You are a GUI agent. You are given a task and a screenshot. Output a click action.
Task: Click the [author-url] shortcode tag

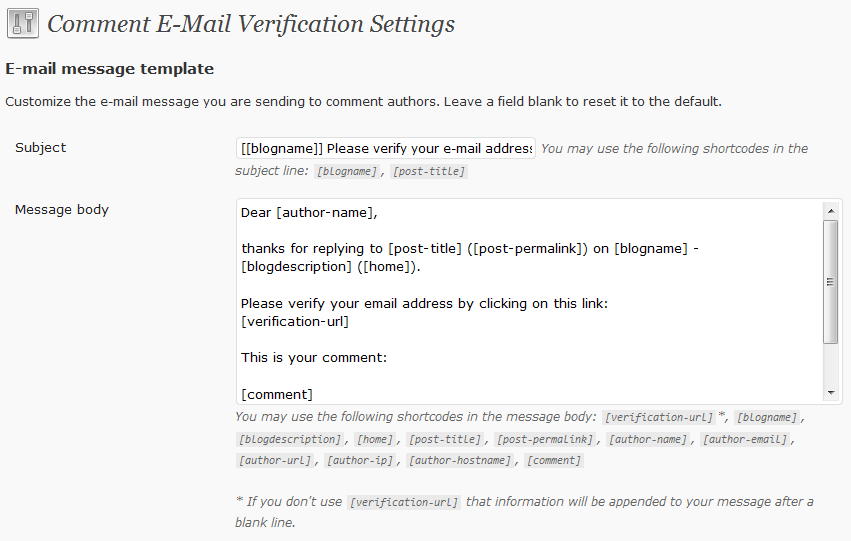(x=275, y=460)
